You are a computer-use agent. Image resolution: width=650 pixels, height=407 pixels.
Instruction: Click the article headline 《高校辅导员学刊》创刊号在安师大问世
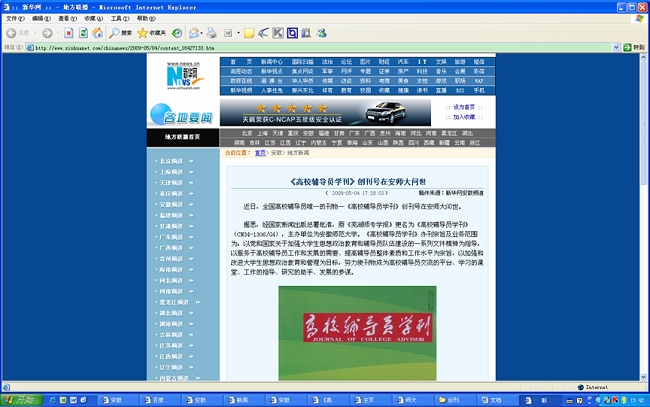tap(358, 182)
